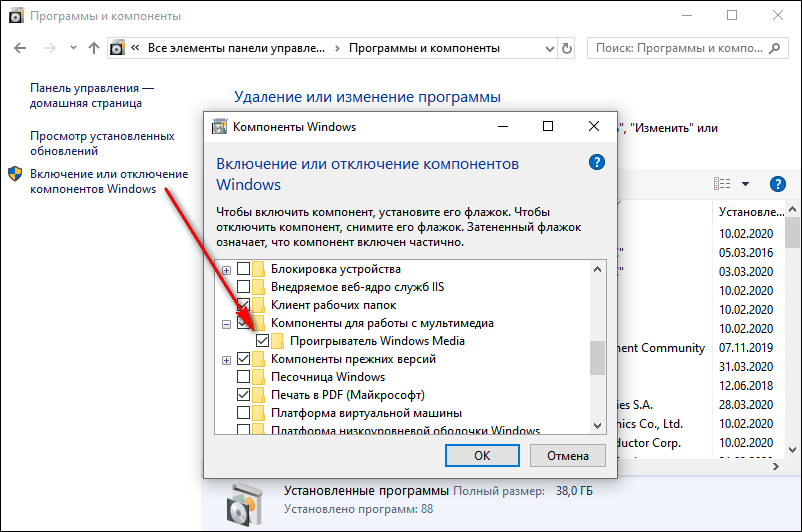
Task: Confirm changes with the OK button
Action: [x=482, y=455]
